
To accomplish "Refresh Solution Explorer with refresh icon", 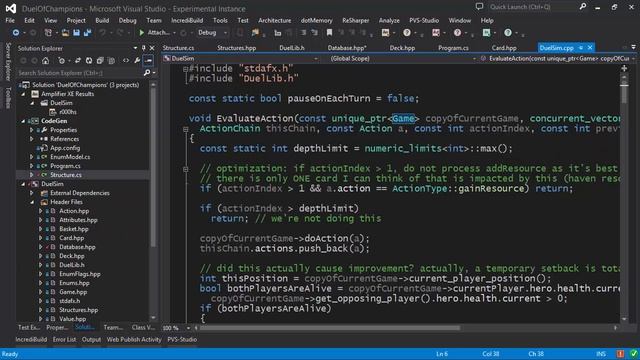I will point(89,60).
